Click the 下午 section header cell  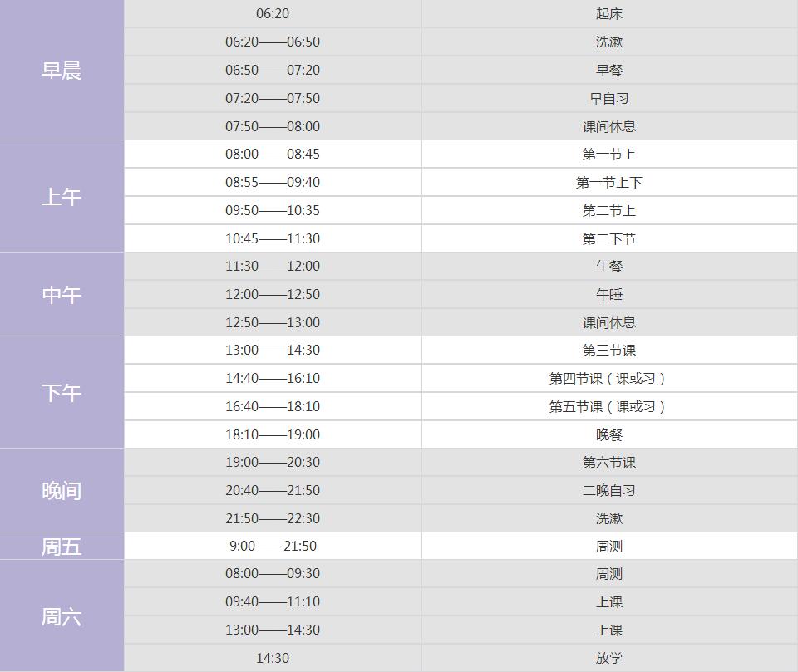coord(62,392)
